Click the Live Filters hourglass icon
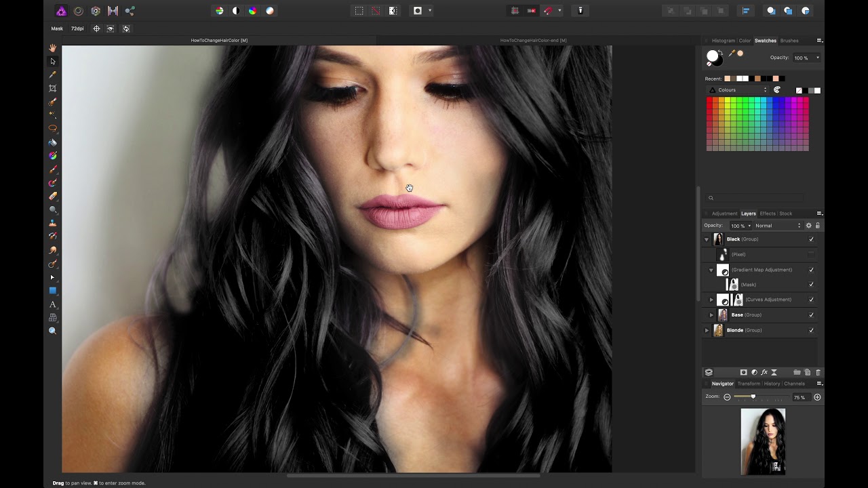Screen dimensions: 868x488 point(774,372)
